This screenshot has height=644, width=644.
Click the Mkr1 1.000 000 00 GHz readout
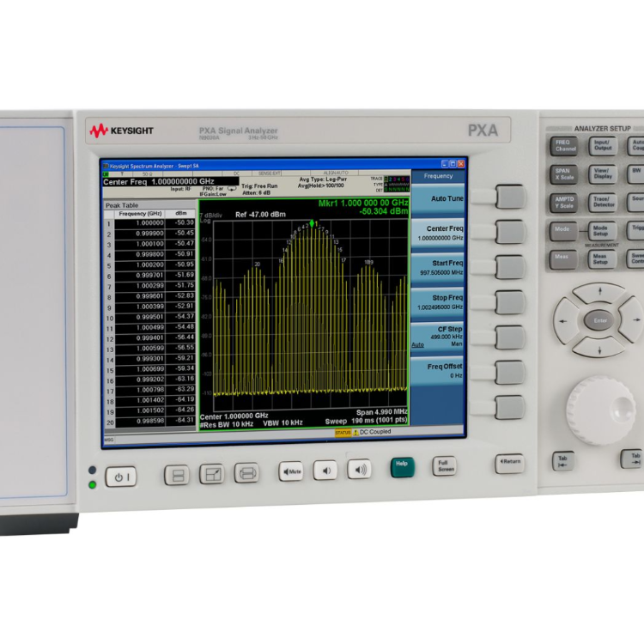(x=363, y=203)
